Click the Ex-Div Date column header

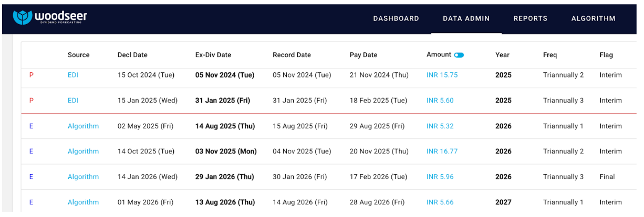(213, 55)
